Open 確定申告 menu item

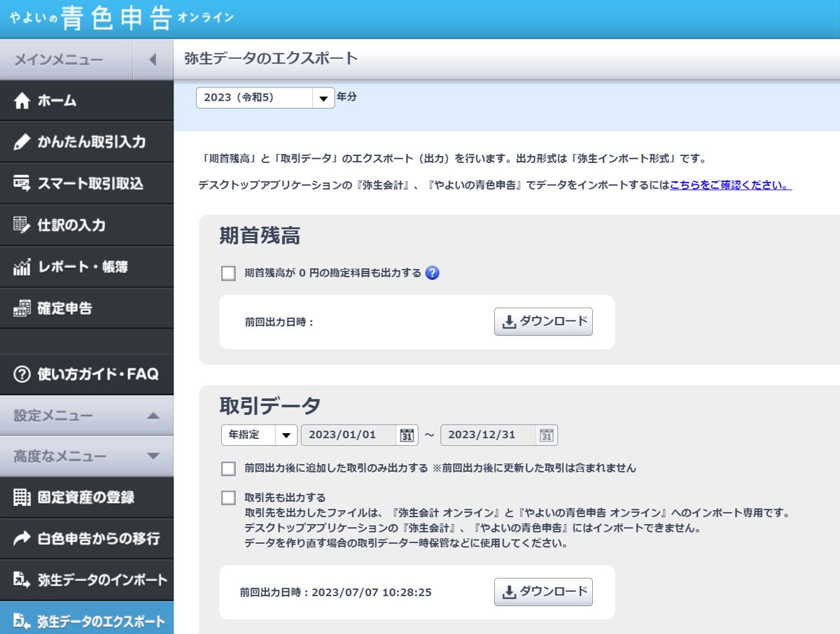[87, 308]
